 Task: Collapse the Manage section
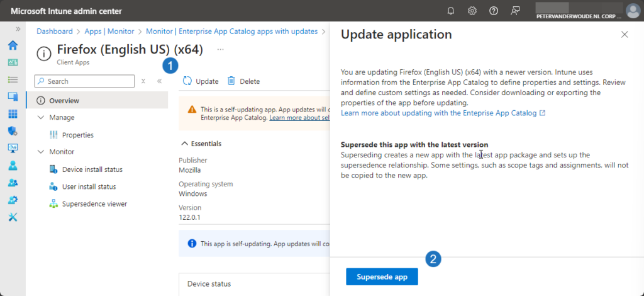coord(41,118)
